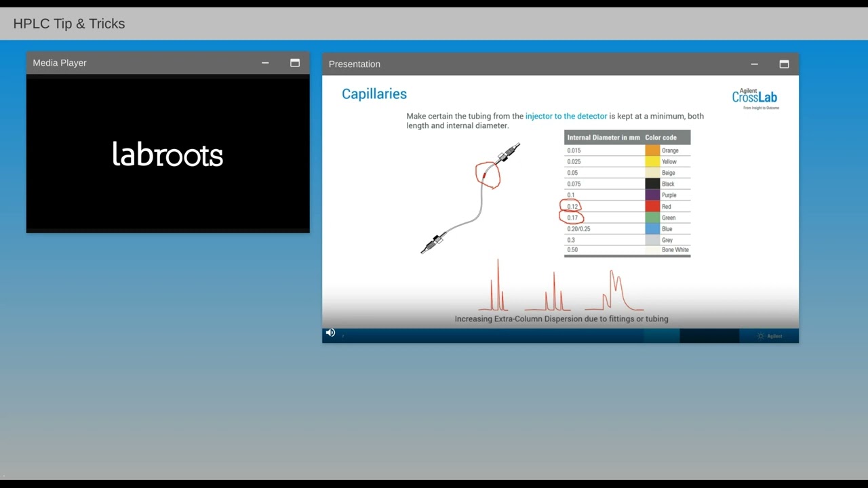The height and width of the screenshot is (488, 868).
Task: Click the '0.025' diameter cell
Action: click(x=574, y=161)
